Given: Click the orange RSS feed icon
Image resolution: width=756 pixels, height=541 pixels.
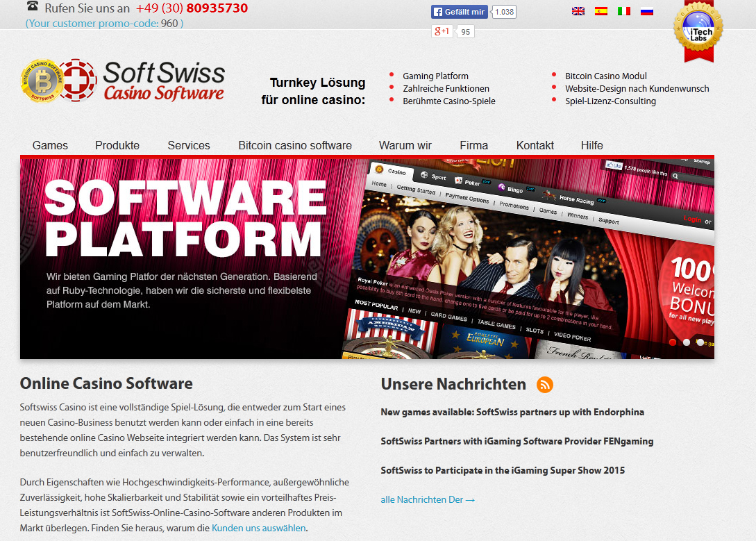Looking at the screenshot, I should (x=545, y=385).
